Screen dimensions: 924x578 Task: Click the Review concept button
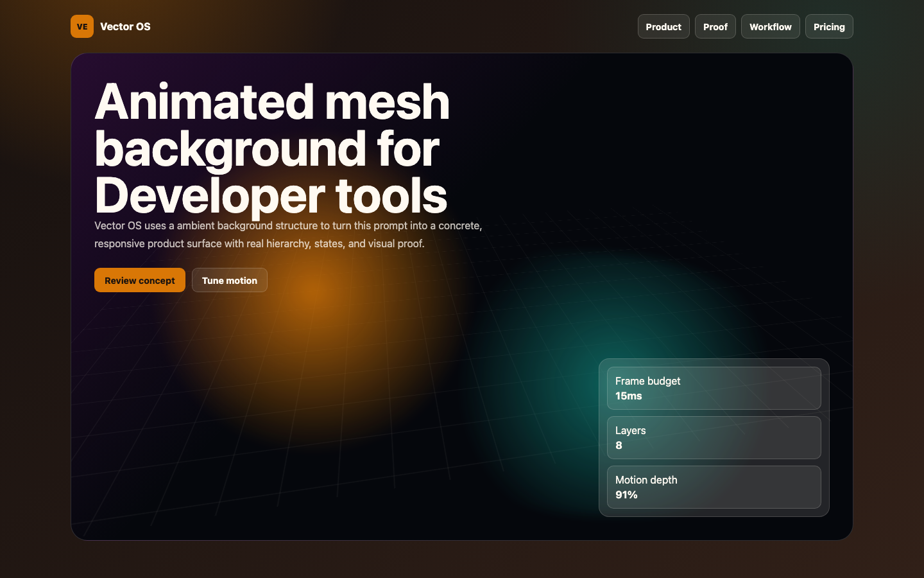tap(140, 280)
